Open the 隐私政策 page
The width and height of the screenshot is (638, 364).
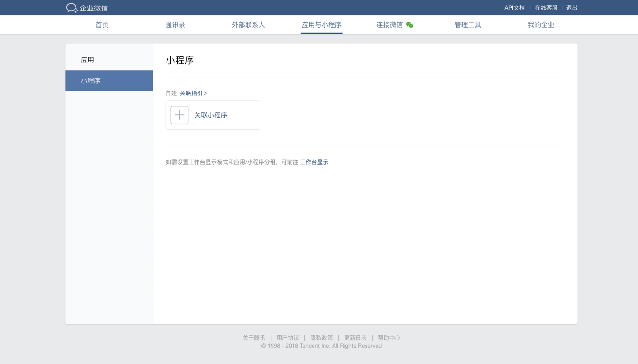click(322, 337)
